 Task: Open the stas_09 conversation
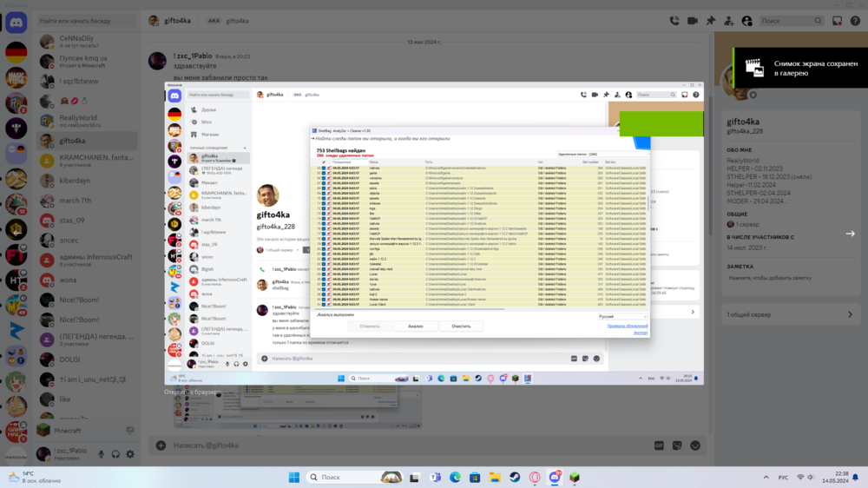(x=87, y=221)
